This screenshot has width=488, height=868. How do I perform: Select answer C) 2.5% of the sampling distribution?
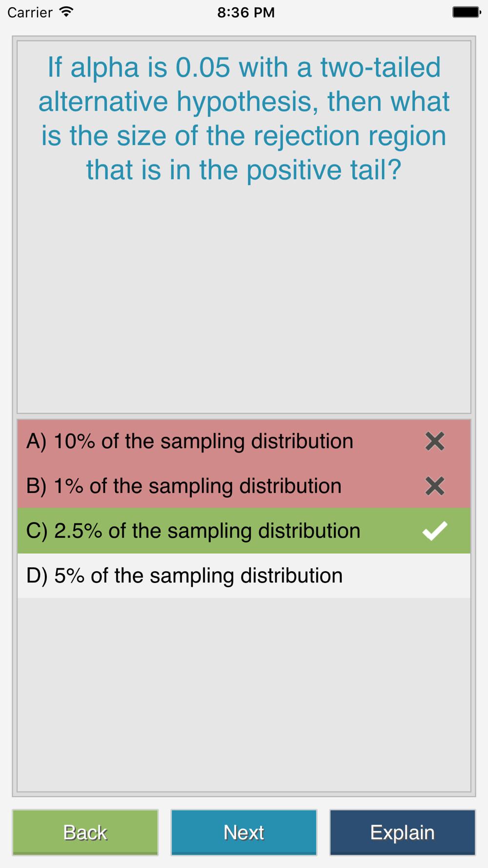point(244,531)
